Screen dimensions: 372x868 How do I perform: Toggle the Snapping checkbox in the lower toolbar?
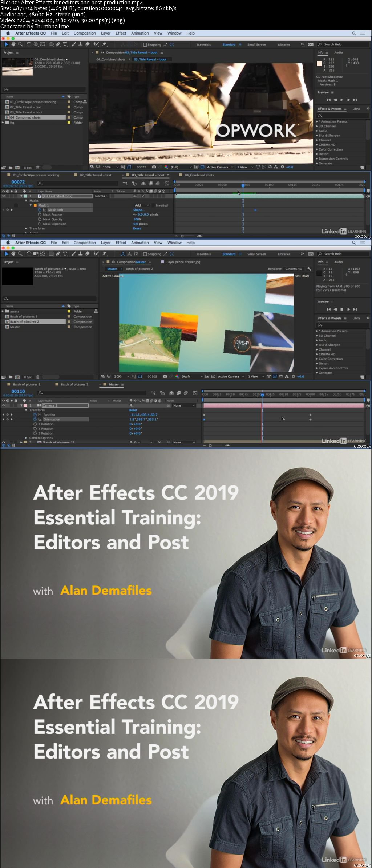click(x=145, y=254)
